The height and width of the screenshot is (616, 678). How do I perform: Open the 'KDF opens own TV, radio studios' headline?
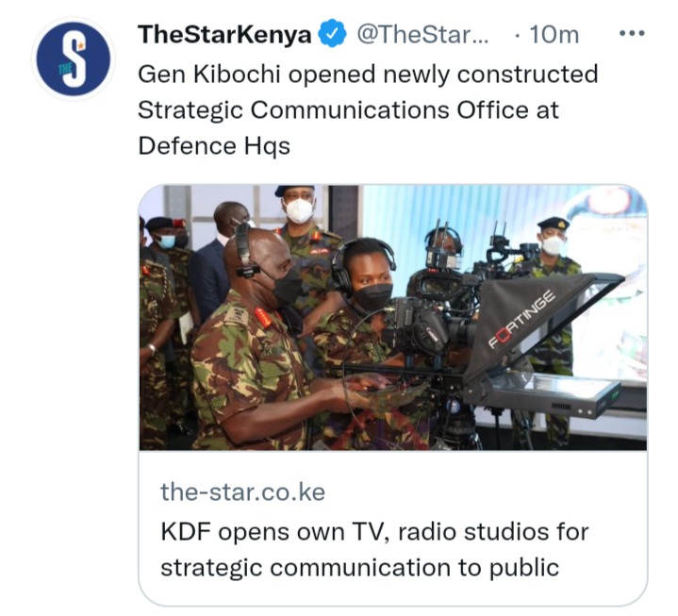click(374, 532)
